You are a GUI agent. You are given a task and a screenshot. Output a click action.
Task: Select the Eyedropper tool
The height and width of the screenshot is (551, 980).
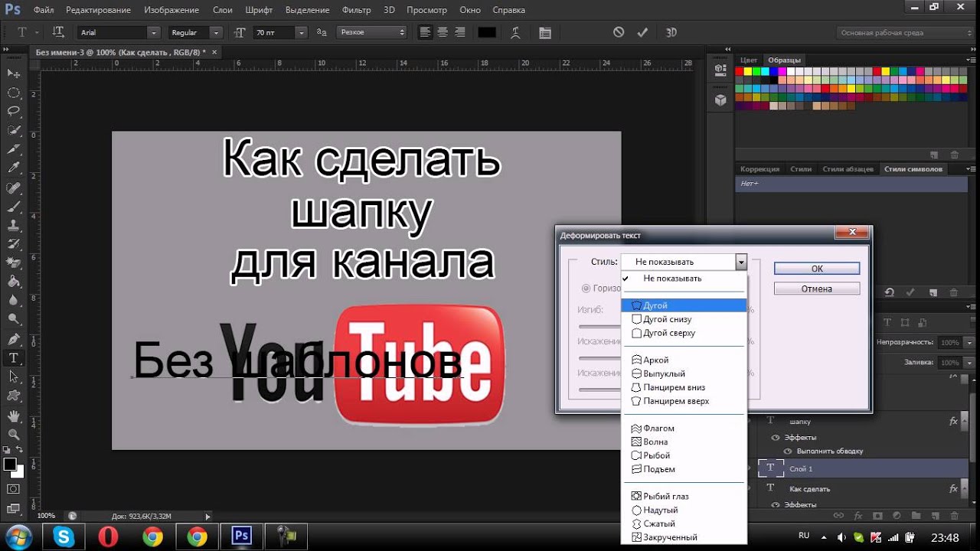tap(14, 168)
